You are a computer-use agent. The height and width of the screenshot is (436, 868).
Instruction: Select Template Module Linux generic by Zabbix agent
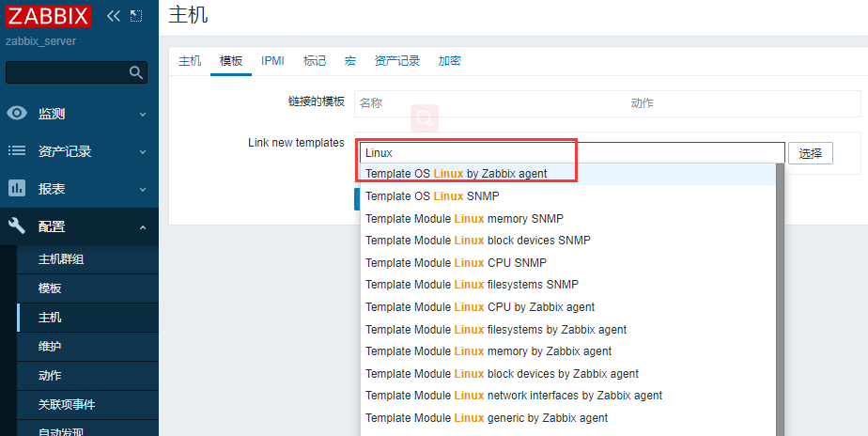click(x=568, y=418)
